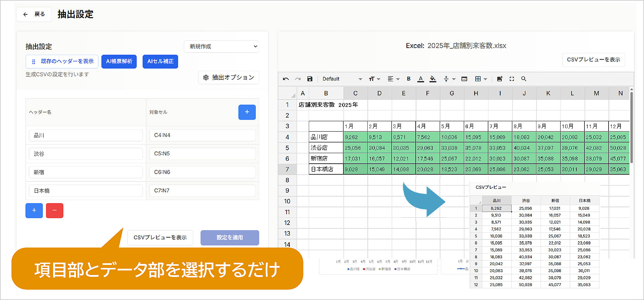The height and width of the screenshot is (300, 644).
Task: Toggle bold formatting in spreadsheet toolbar
Action: click(x=409, y=79)
